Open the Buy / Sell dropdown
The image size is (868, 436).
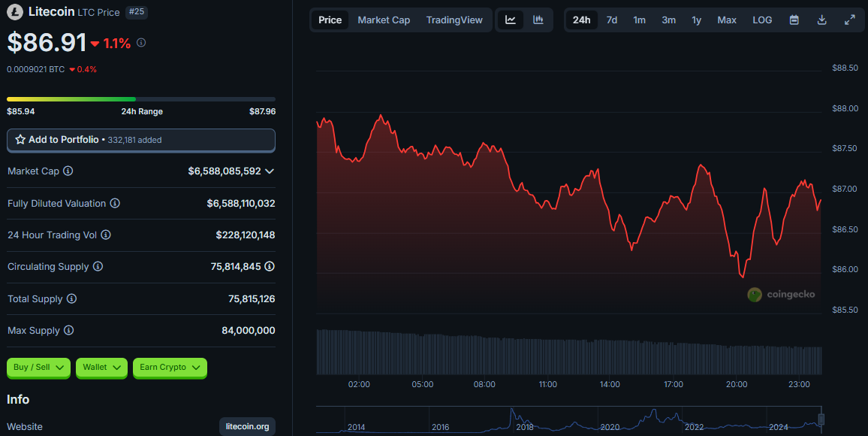39,368
